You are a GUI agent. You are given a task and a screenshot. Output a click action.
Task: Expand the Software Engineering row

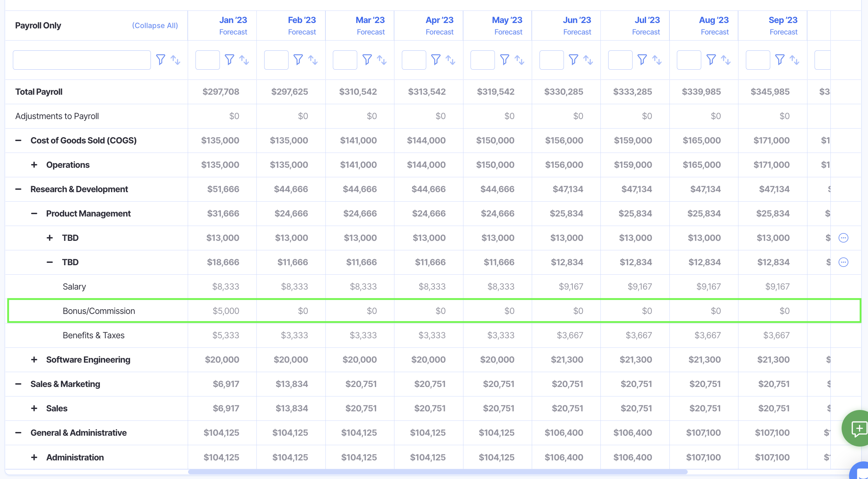click(34, 360)
